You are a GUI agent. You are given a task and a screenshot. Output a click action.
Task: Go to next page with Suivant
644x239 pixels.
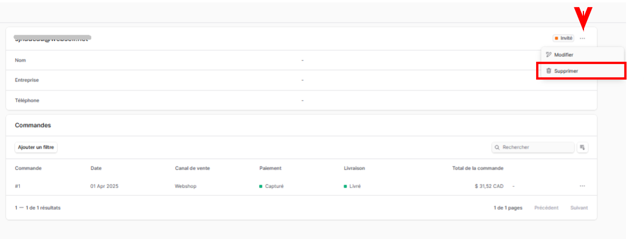point(579,208)
